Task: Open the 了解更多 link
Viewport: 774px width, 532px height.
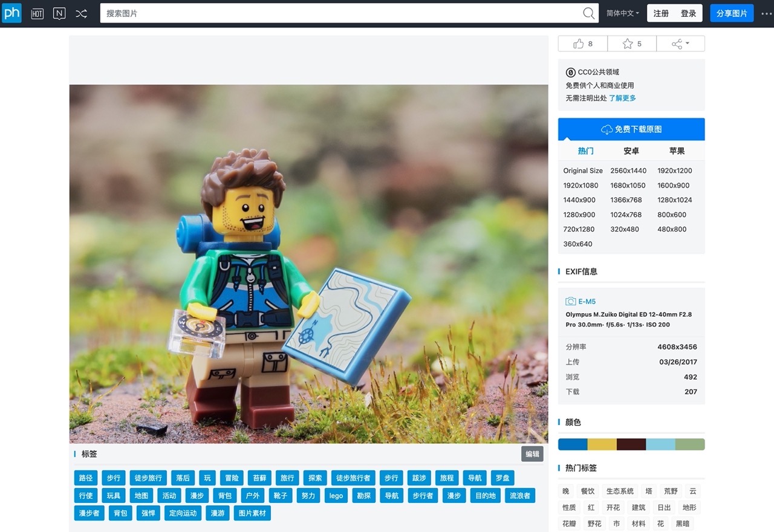Action: (622, 98)
